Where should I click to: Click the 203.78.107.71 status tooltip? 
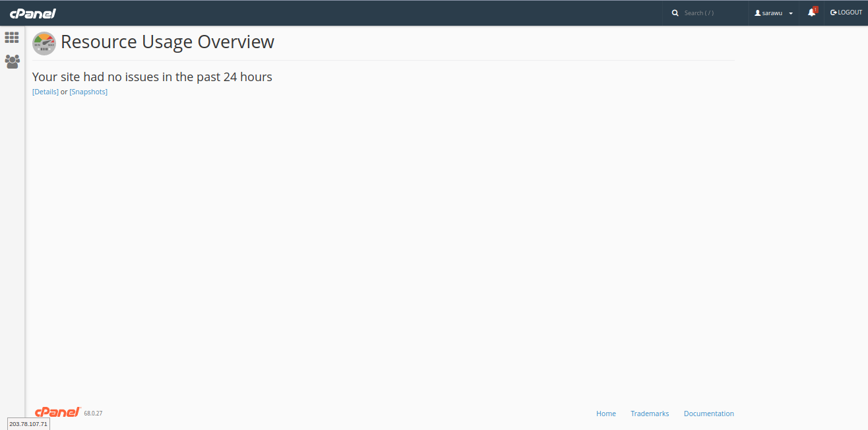[x=28, y=423]
